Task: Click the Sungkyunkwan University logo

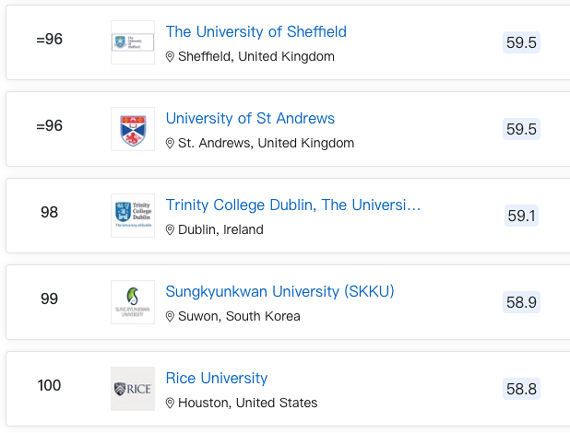Action: coord(133,302)
